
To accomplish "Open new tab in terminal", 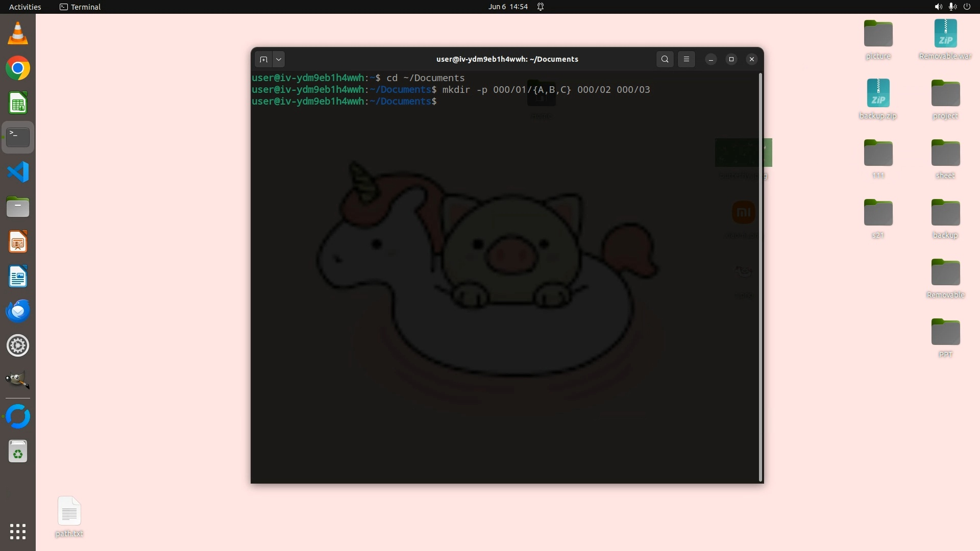I will (263, 59).
